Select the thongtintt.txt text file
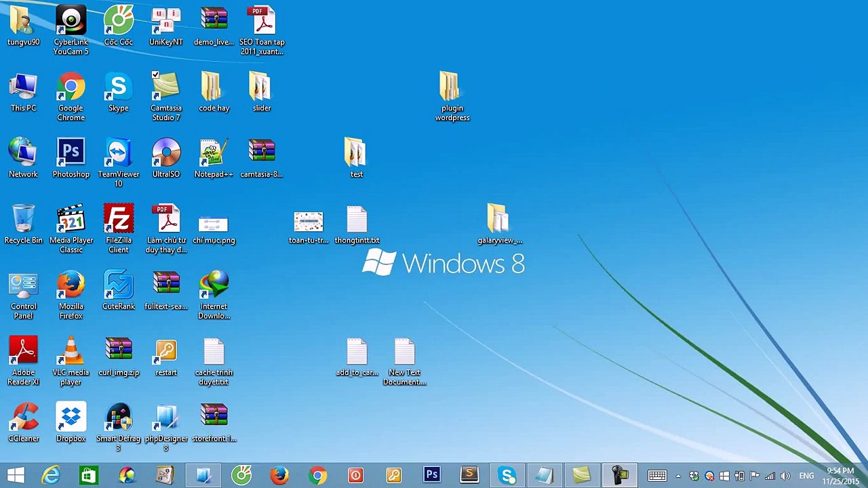Image resolution: width=868 pixels, height=488 pixels. click(x=357, y=224)
